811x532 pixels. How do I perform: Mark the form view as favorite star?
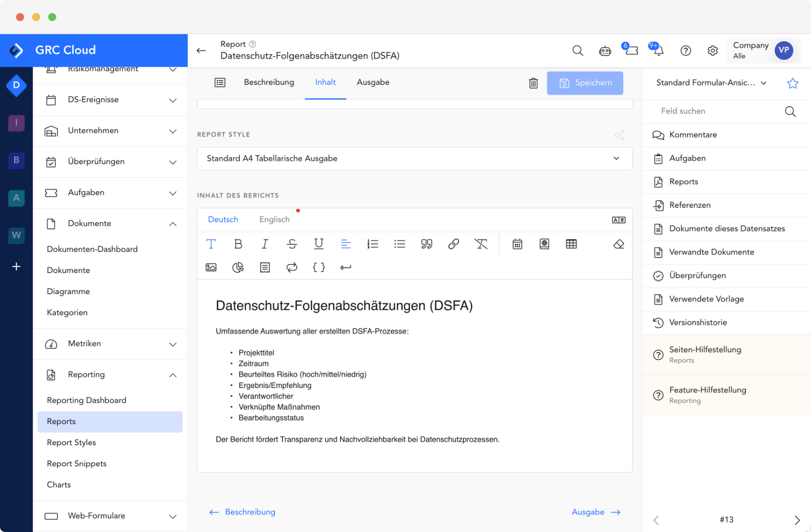point(792,82)
